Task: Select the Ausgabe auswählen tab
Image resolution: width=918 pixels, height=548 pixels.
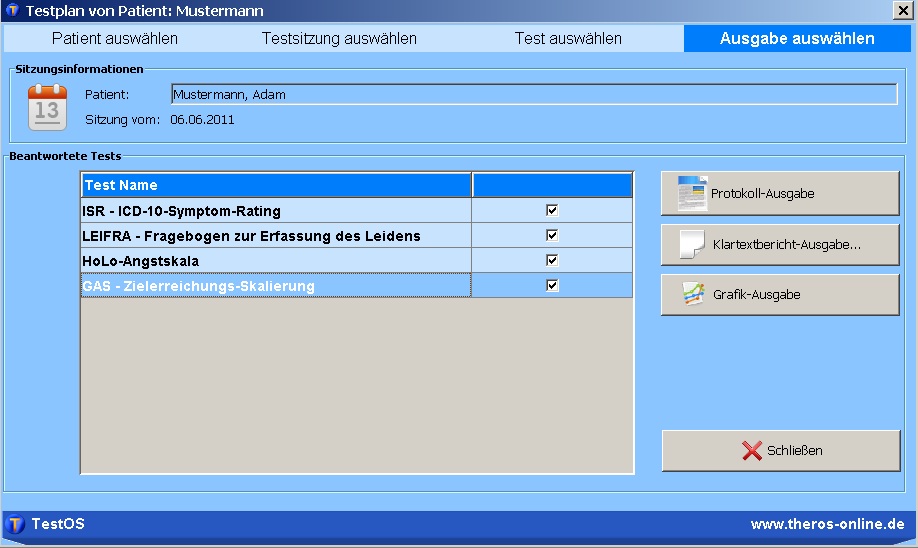Action: pyautogui.click(x=797, y=39)
